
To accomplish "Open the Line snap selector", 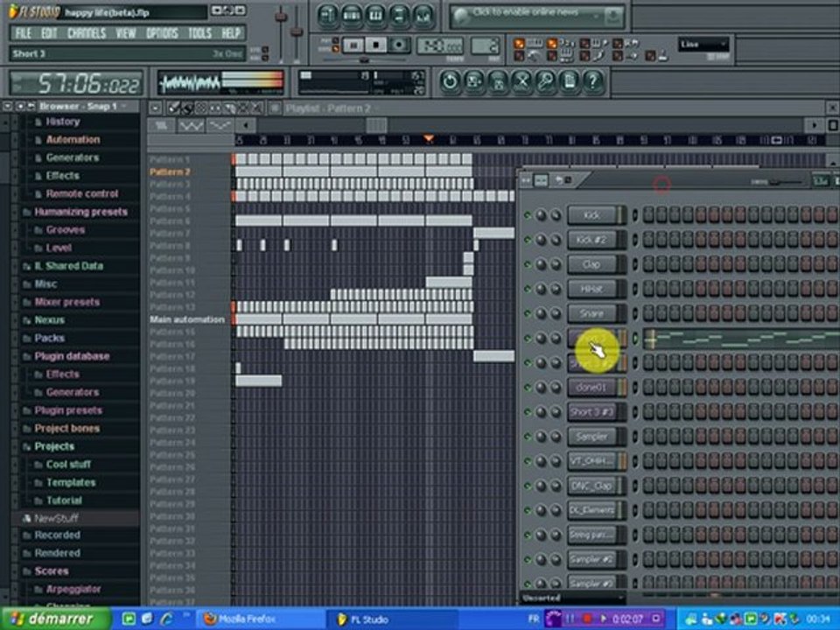I will click(x=703, y=44).
